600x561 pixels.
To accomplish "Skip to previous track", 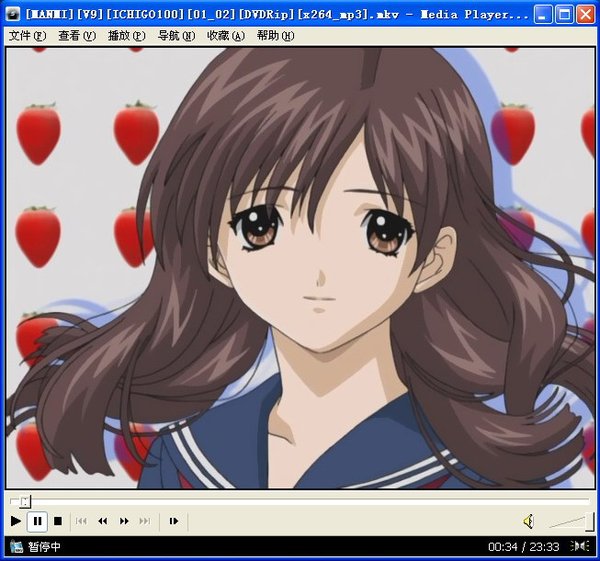I will pos(81,521).
